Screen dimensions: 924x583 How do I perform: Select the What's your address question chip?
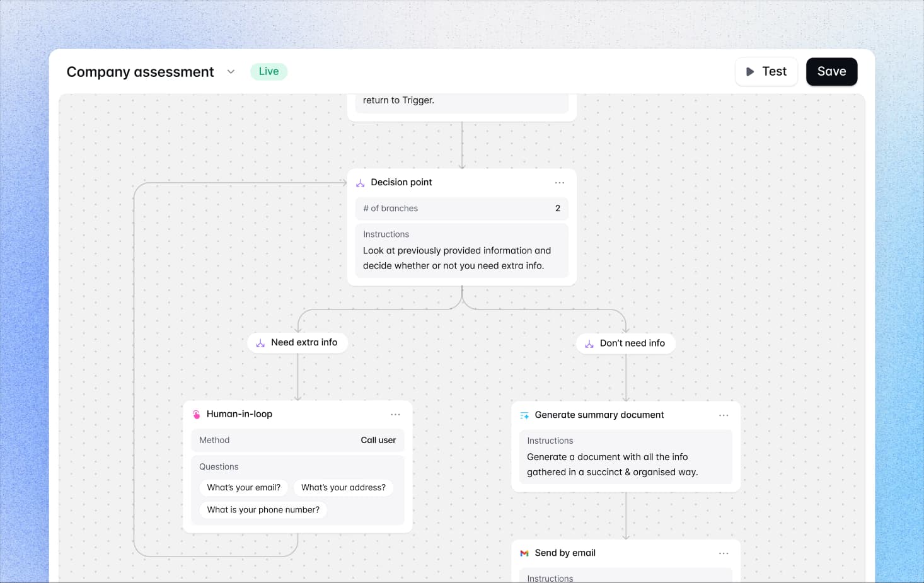tap(343, 487)
